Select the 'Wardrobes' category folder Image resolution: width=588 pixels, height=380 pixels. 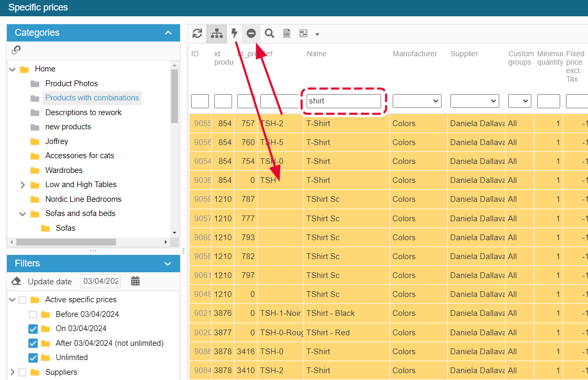64,170
